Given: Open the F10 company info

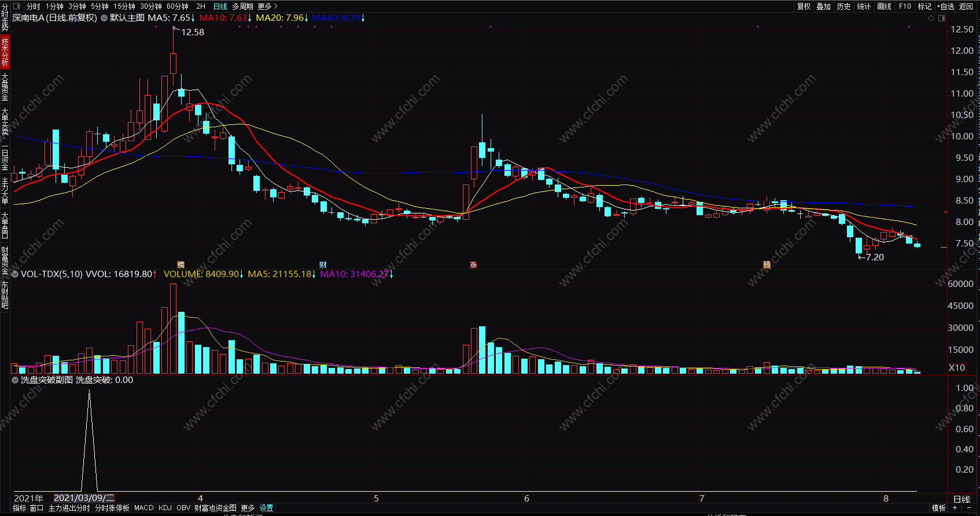Looking at the screenshot, I should [x=905, y=6].
